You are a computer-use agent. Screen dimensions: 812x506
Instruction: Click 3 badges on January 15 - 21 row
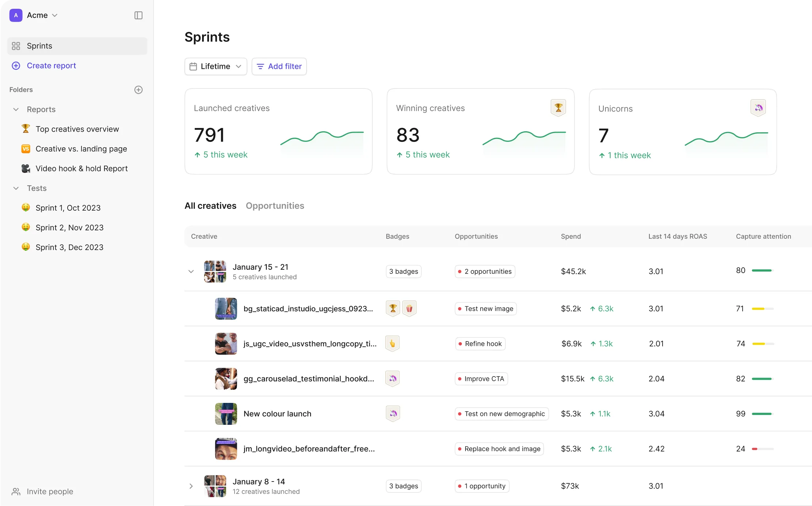(x=403, y=272)
